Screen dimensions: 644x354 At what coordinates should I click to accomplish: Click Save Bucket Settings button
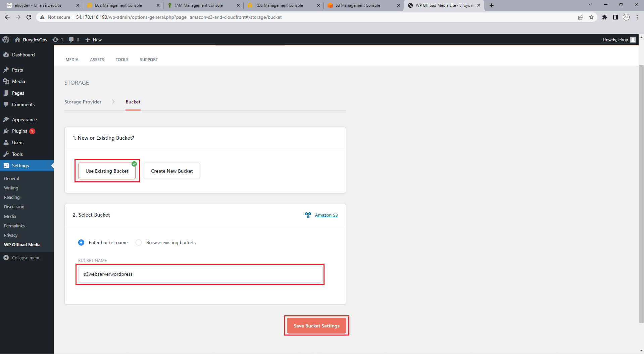[x=316, y=326]
